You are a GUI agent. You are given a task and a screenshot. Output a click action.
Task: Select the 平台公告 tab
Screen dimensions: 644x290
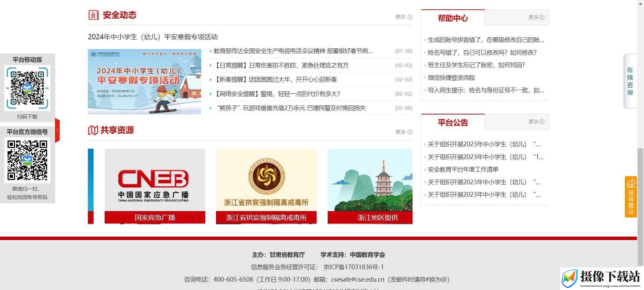[x=453, y=122]
